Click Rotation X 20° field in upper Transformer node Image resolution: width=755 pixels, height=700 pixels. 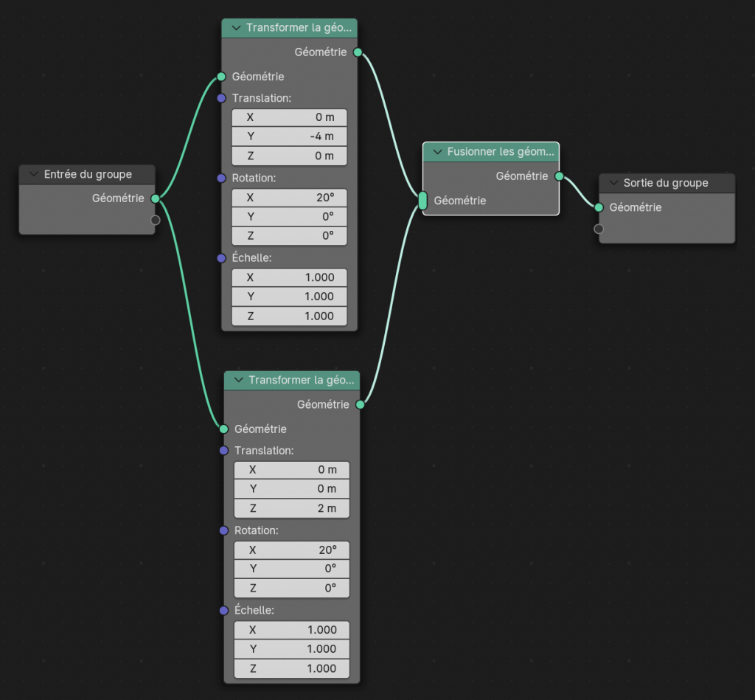289,198
